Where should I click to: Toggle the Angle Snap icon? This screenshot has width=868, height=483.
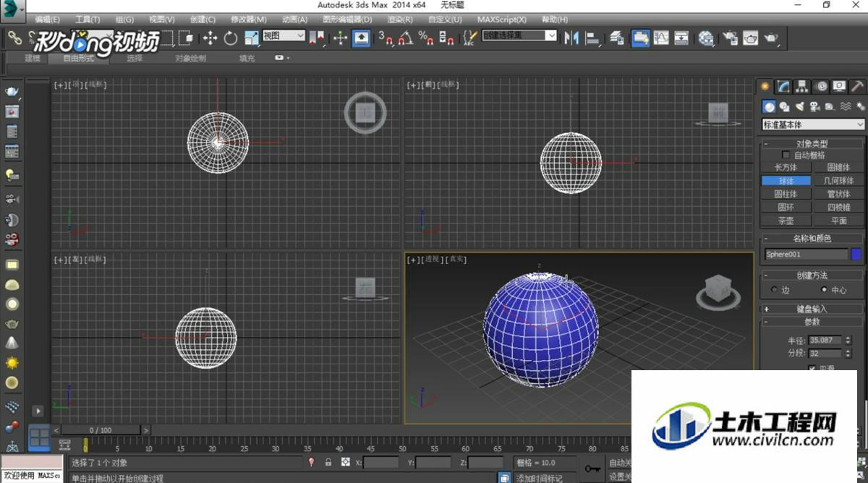coord(407,38)
